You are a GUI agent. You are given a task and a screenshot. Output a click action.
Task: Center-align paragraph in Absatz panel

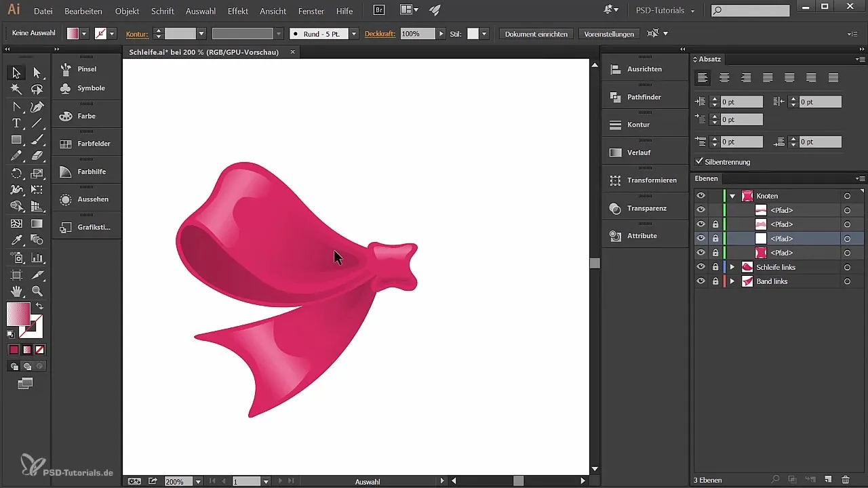724,77
